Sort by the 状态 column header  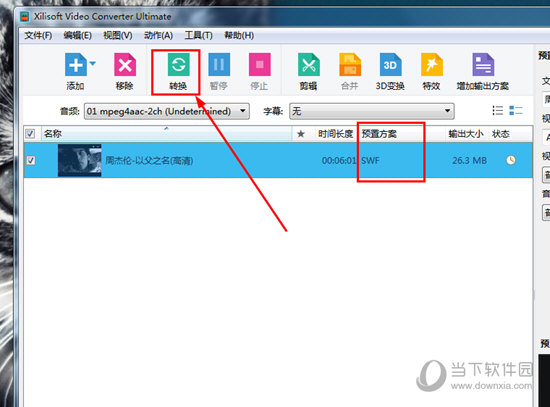tap(501, 134)
